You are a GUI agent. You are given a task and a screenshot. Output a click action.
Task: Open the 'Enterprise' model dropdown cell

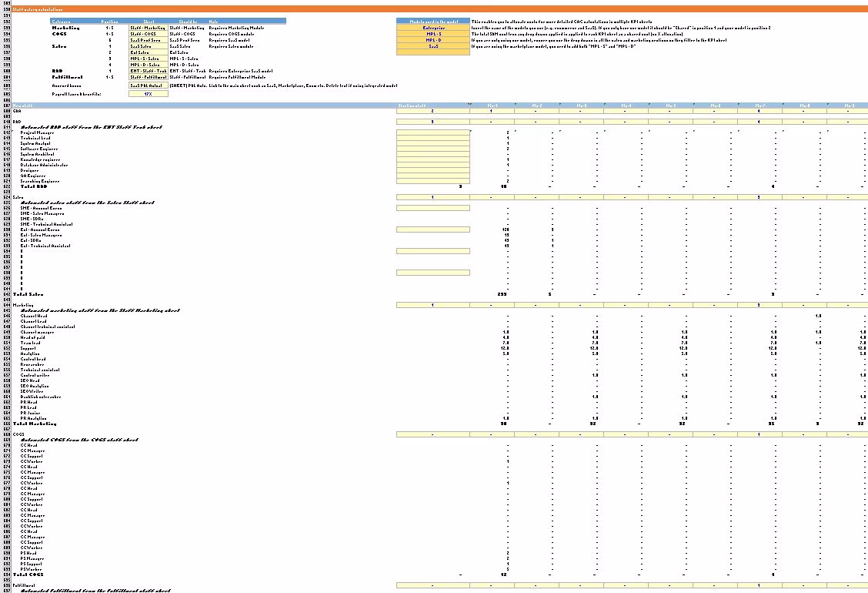433,28
